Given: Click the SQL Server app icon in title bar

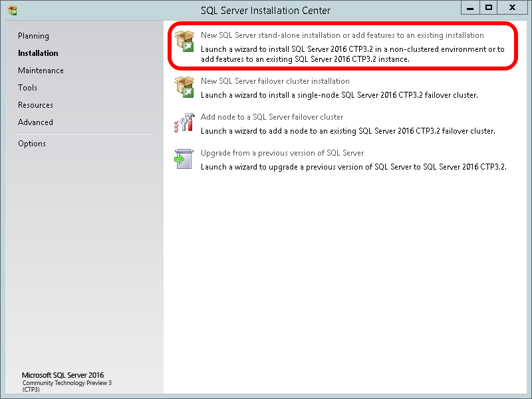Looking at the screenshot, I should click(x=12, y=11).
